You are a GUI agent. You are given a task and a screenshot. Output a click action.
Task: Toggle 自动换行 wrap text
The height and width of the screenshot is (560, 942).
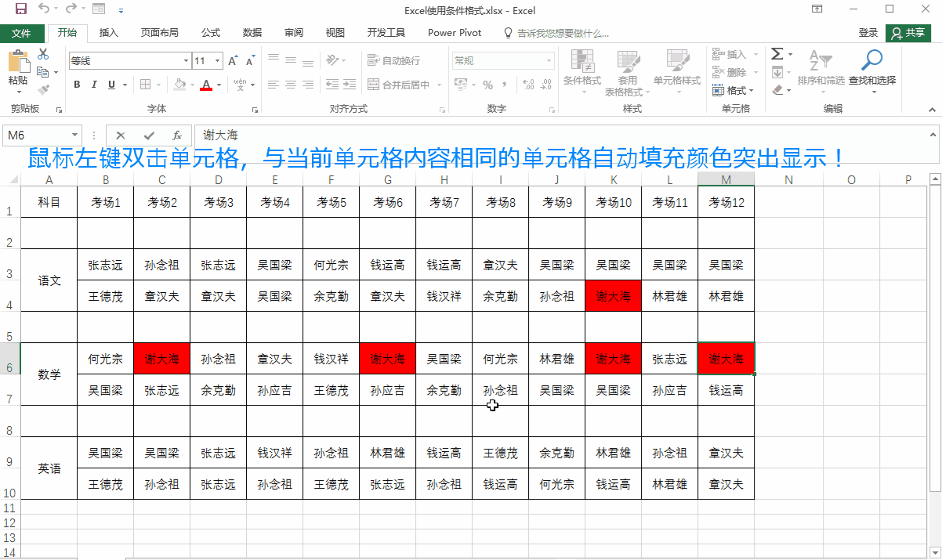point(393,60)
